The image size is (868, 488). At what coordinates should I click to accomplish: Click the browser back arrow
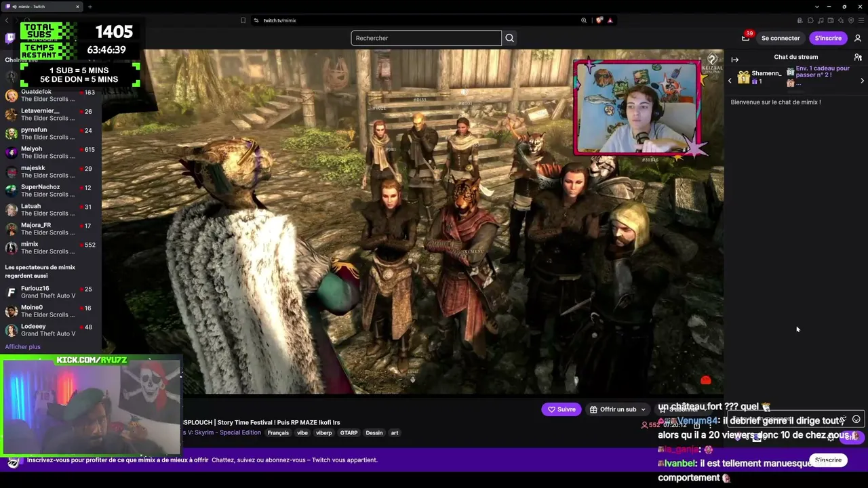(7, 20)
